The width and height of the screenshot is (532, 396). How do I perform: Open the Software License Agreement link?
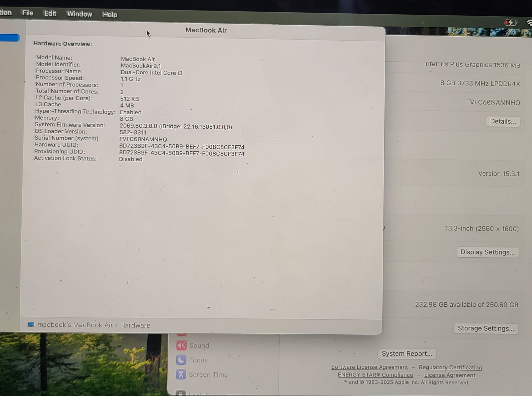pos(369,367)
